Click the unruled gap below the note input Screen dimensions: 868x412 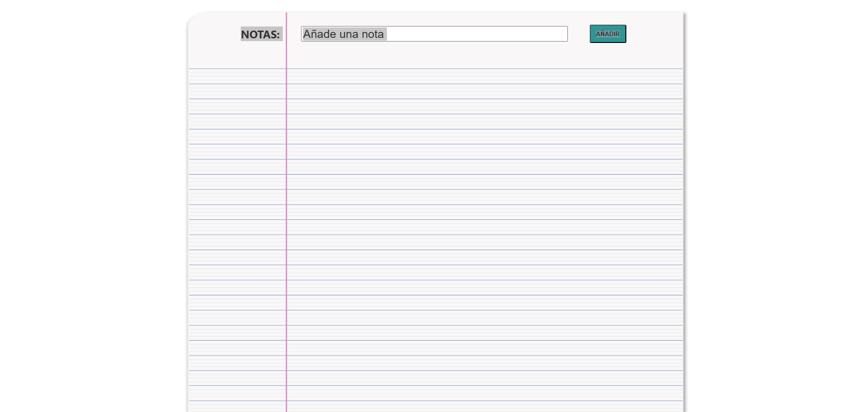(434, 55)
